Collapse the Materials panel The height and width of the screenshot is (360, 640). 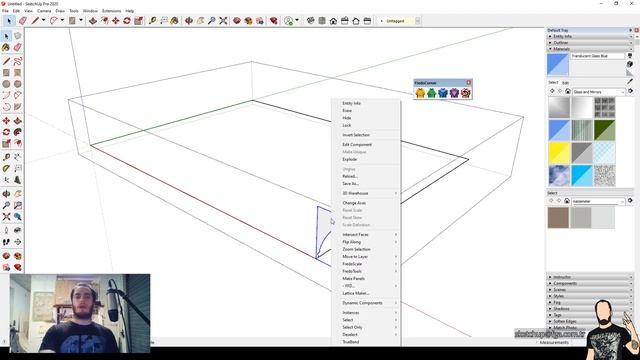pos(590,49)
